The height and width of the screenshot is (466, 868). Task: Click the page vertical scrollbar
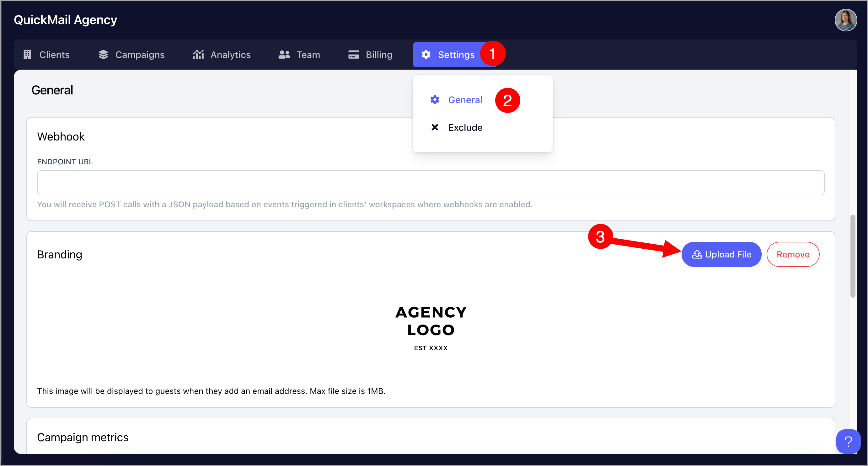point(853,256)
